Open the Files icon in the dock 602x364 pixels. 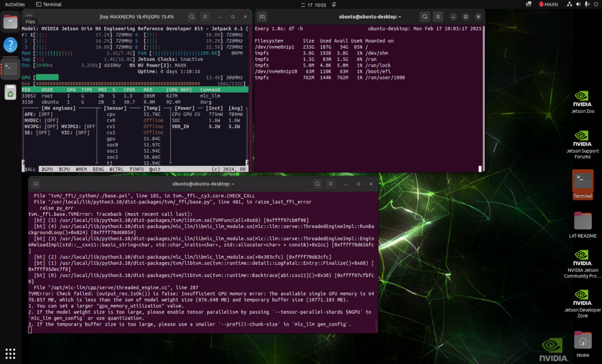pos(10,21)
